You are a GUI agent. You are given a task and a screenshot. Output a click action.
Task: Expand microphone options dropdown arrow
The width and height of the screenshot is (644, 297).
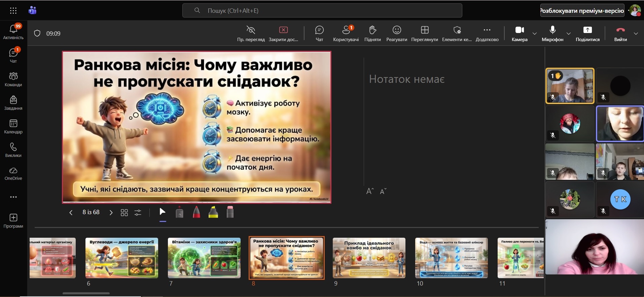pyautogui.click(x=568, y=33)
